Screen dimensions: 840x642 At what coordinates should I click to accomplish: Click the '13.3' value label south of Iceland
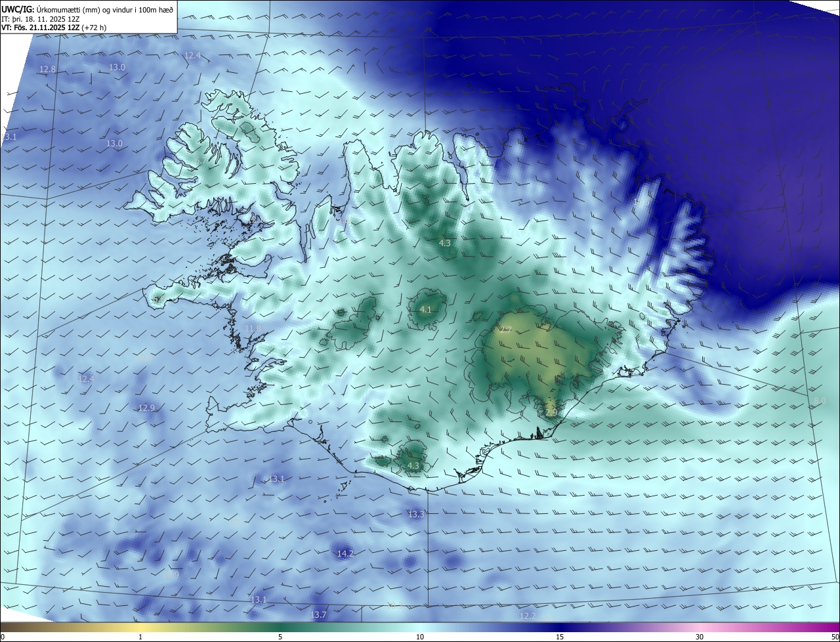point(416,514)
